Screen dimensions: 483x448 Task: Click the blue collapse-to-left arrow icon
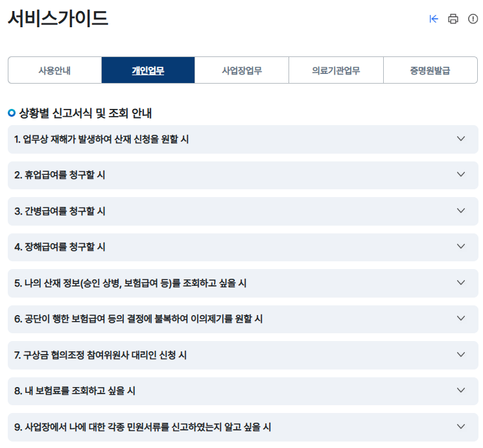pos(434,19)
